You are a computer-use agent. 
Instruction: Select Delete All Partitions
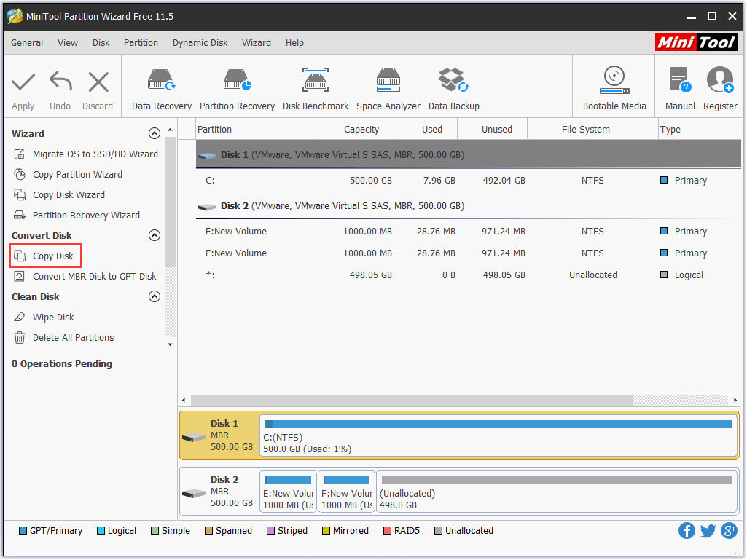[74, 337]
